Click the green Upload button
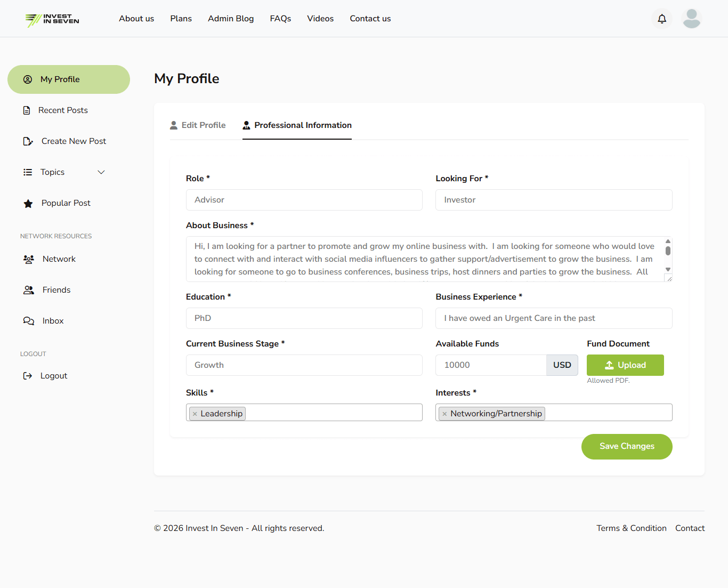This screenshot has width=728, height=588. (x=625, y=365)
